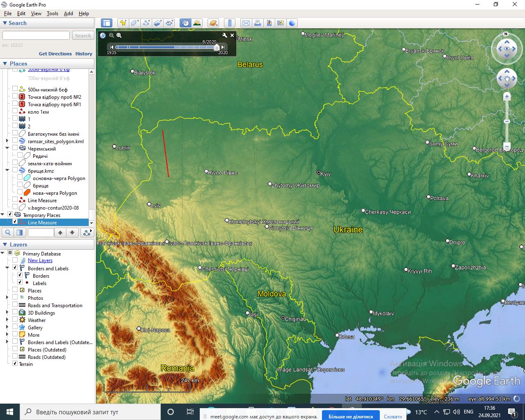Expand the Weather layer tree node

[x=7, y=320]
